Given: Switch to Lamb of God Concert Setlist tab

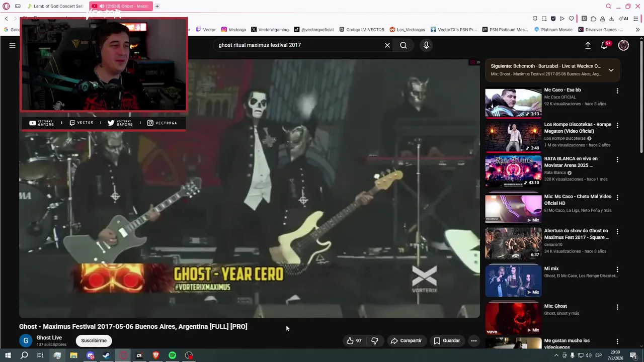Looking at the screenshot, I should pos(55,6).
